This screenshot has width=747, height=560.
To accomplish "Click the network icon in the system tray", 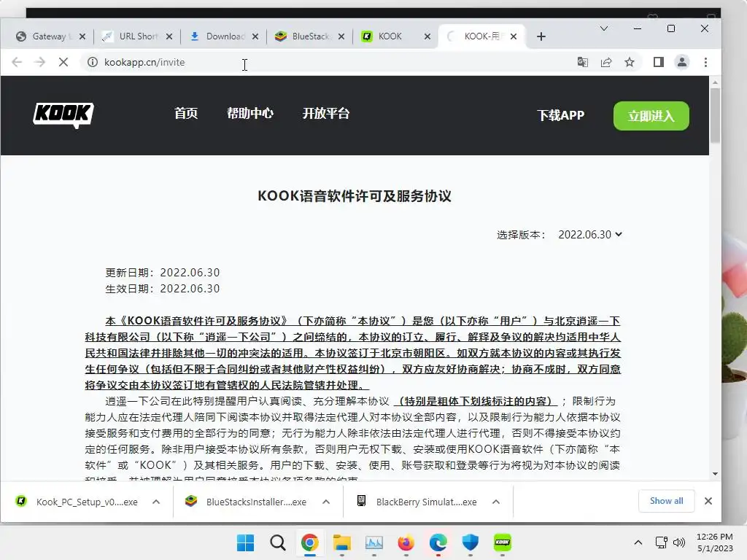I will (x=661, y=542).
